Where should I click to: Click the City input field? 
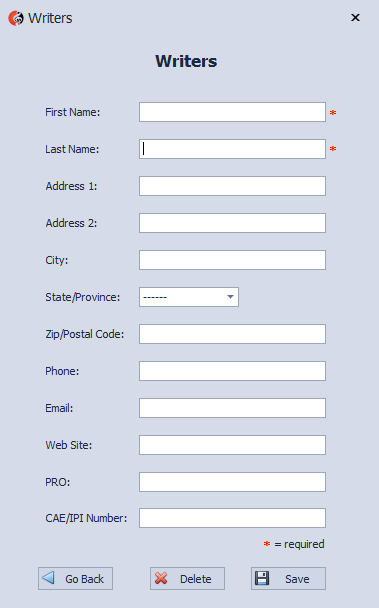tap(232, 260)
